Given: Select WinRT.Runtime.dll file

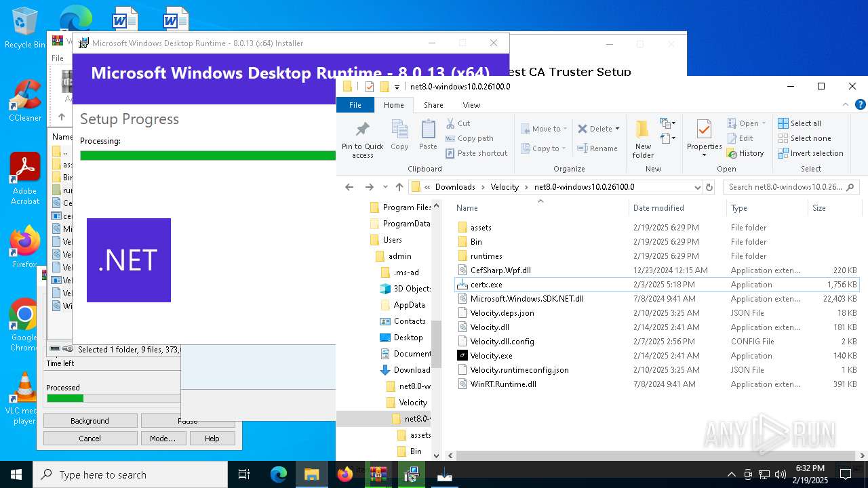Looking at the screenshot, I should tap(503, 384).
